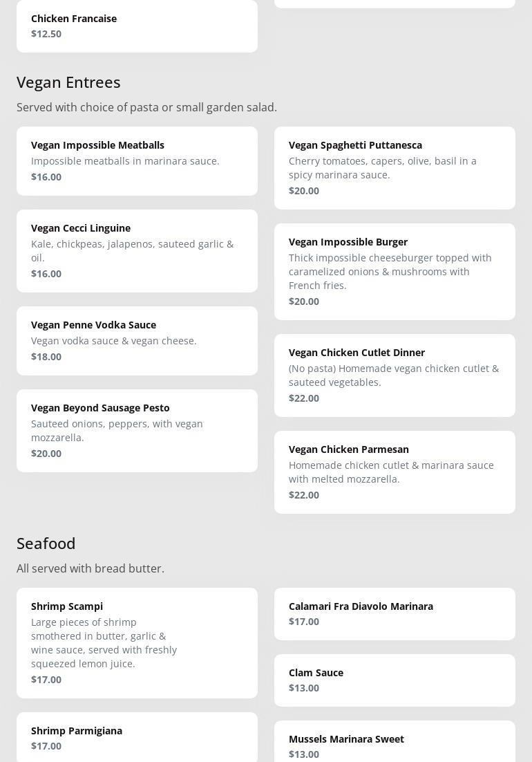Click the $18.00 price under Vegan Penne

[46, 357]
